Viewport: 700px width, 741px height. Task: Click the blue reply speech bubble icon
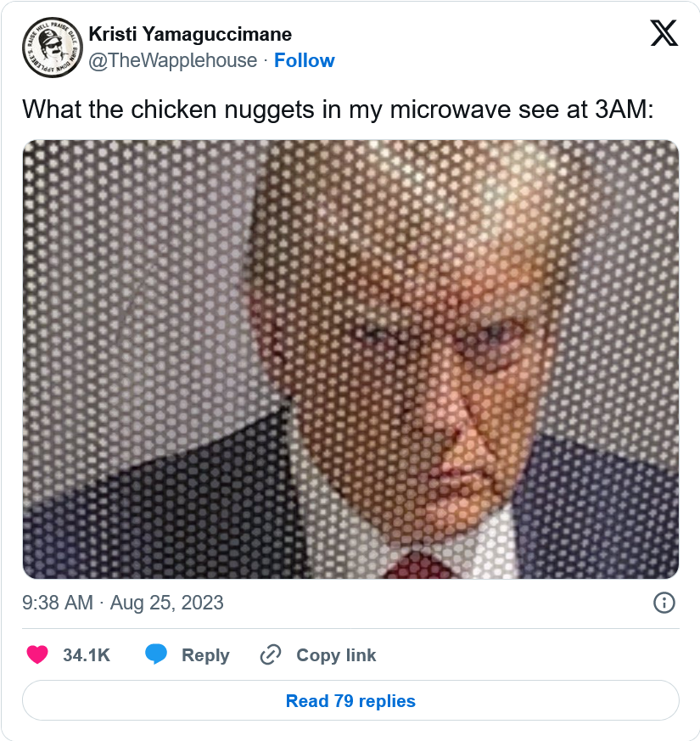[x=156, y=655]
